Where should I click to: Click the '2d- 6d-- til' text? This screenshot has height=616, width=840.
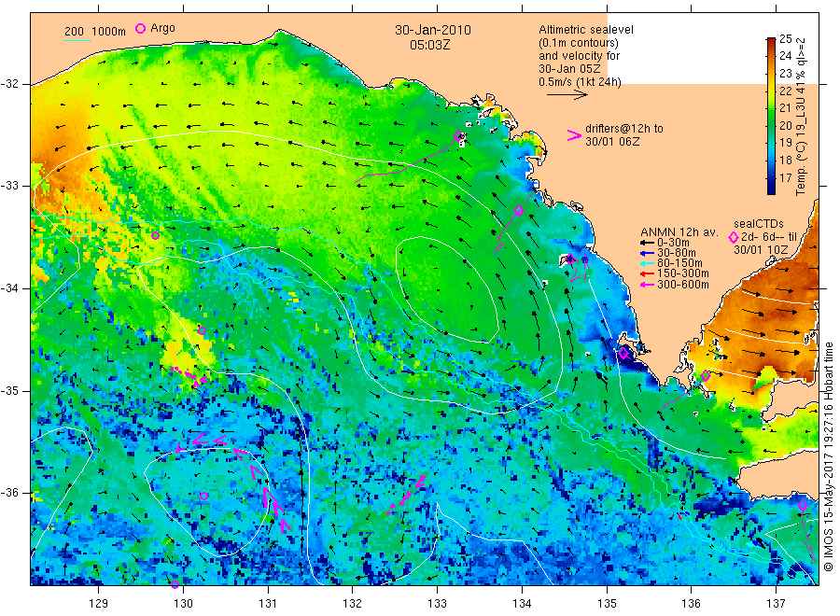click(x=769, y=237)
